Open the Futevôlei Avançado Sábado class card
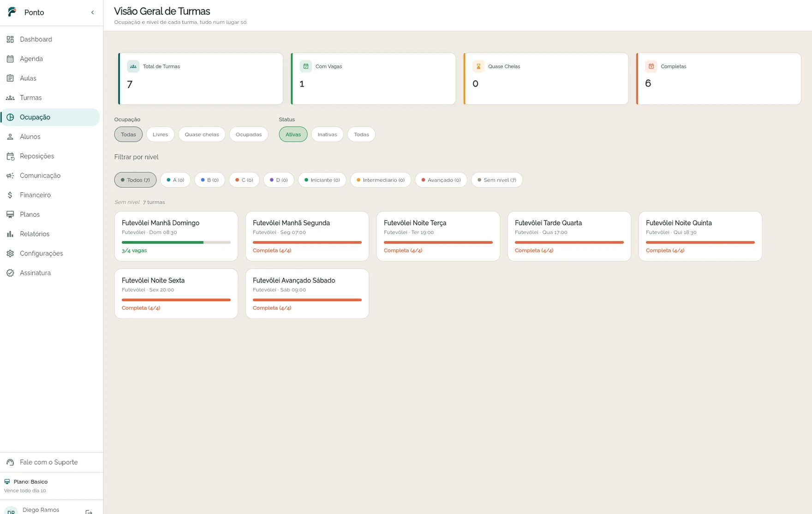 [x=307, y=294]
